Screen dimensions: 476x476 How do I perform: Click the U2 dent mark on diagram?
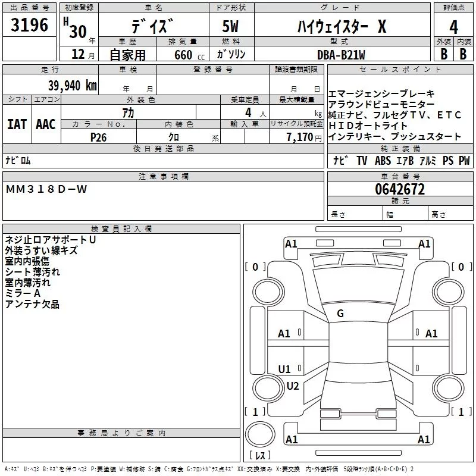pyautogui.click(x=293, y=386)
